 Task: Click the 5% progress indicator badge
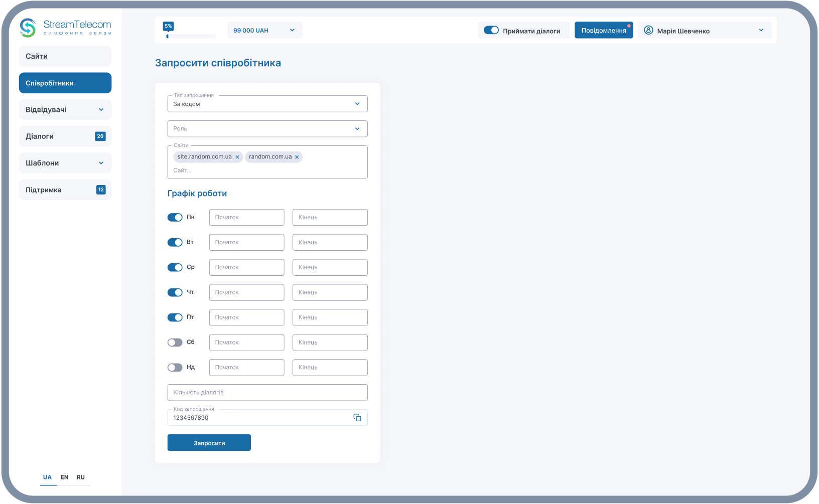pyautogui.click(x=168, y=26)
